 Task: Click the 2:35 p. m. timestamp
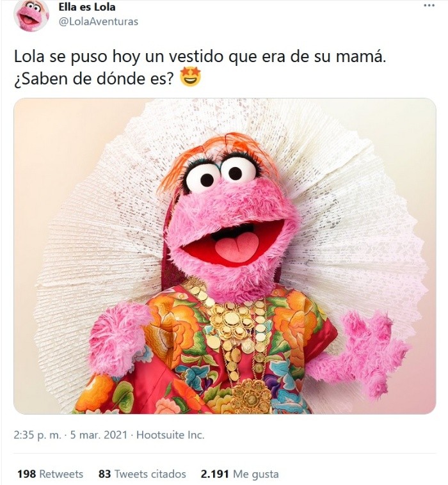point(37,435)
